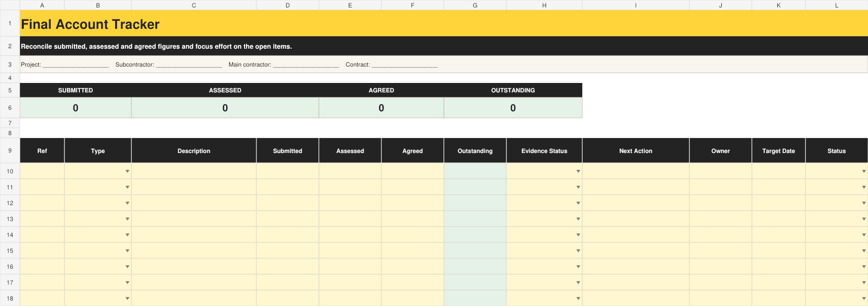The width and height of the screenshot is (868, 306).
Task: Click the Final Account Tracker title cell
Action: click(444, 23)
